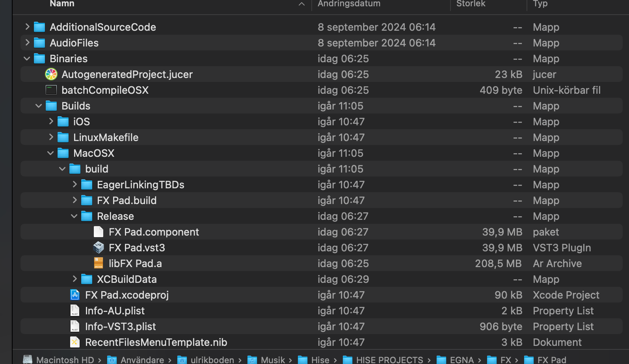Click the build folder icon

coord(75,169)
